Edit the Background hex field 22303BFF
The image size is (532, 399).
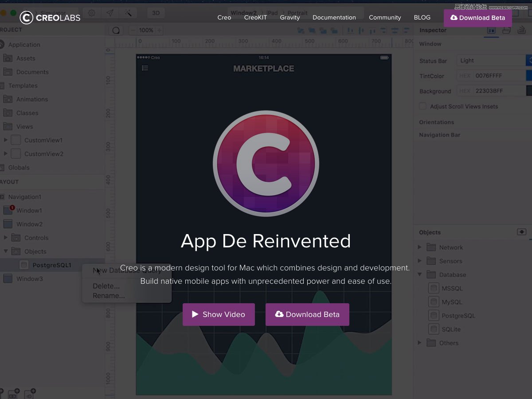click(x=491, y=91)
